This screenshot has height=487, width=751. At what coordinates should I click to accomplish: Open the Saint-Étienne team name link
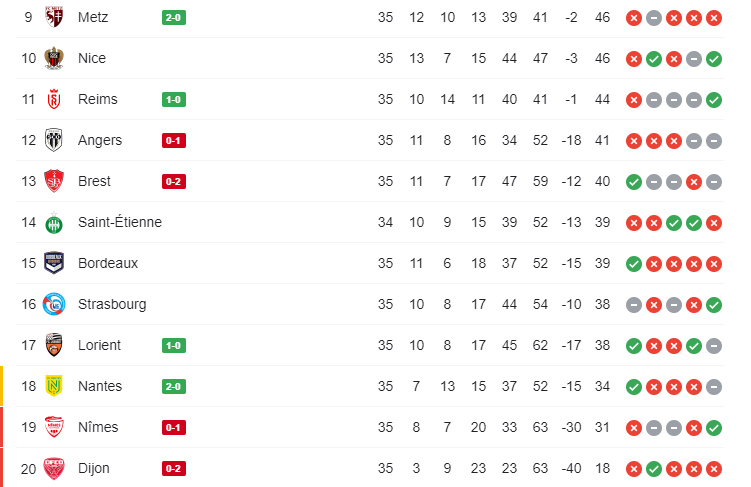click(120, 222)
